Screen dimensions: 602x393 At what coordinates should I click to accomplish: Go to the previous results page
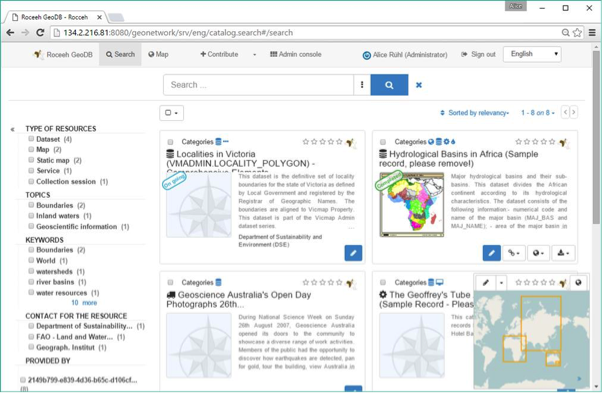point(565,112)
